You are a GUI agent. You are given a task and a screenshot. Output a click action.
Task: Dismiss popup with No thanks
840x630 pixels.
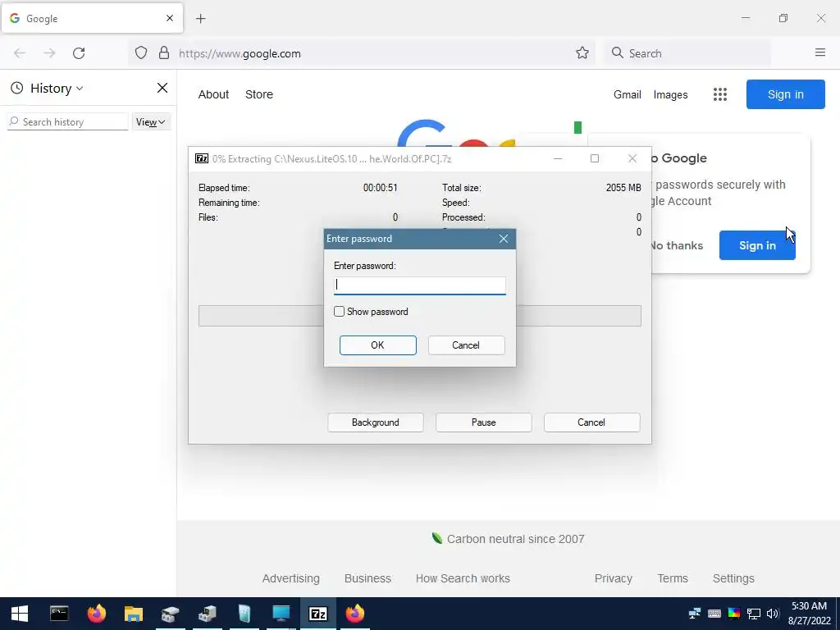677,245
